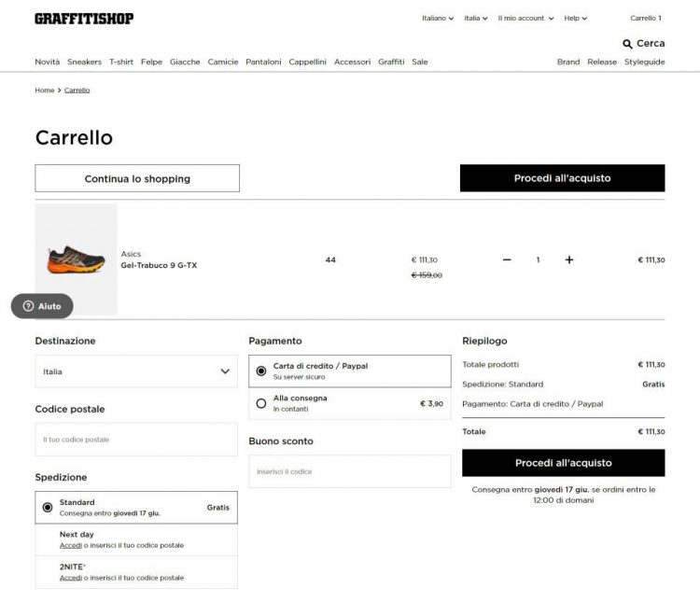Click Accedi link under Next day
Image resolution: width=700 pixels, height=602 pixels.
[x=71, y=545]
